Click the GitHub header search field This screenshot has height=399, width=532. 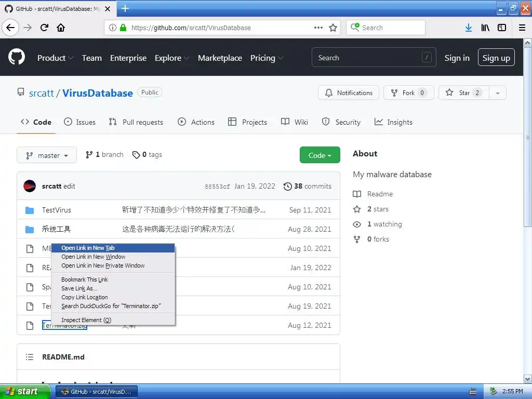click(x=374, y=57)
